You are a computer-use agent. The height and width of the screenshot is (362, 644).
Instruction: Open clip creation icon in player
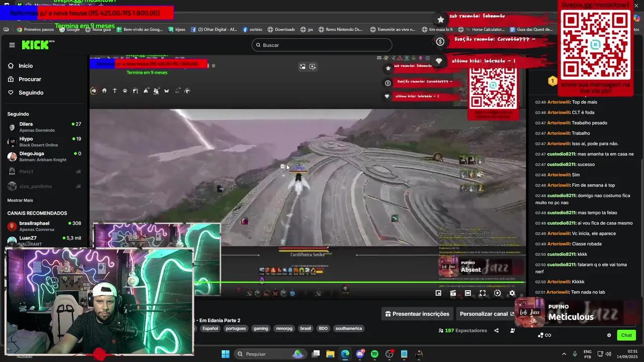point(453,293)
